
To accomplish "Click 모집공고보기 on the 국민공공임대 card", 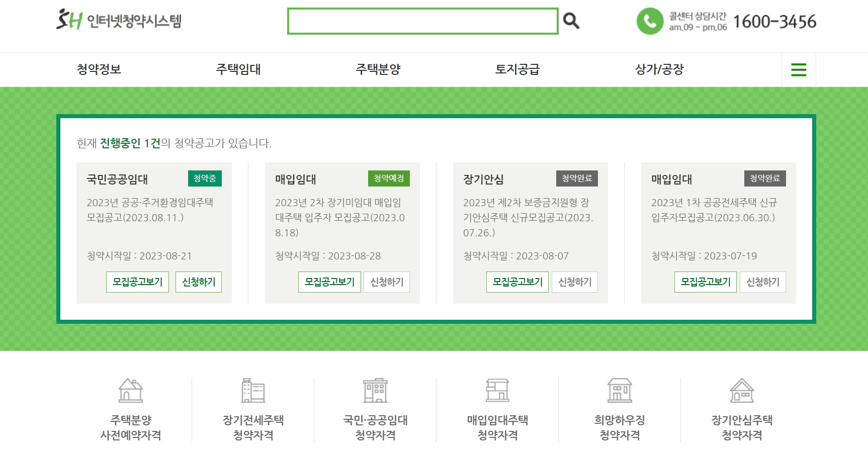I will (137, 282).
